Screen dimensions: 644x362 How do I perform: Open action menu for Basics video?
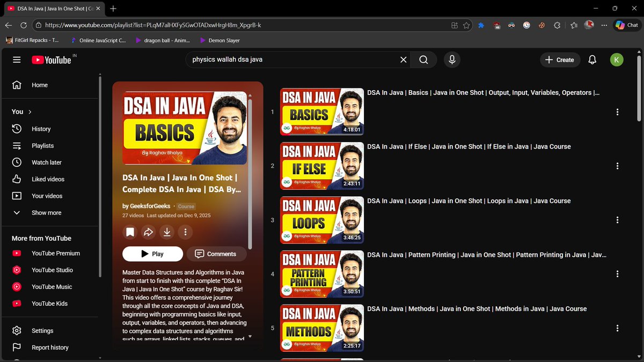pos(618,112)
